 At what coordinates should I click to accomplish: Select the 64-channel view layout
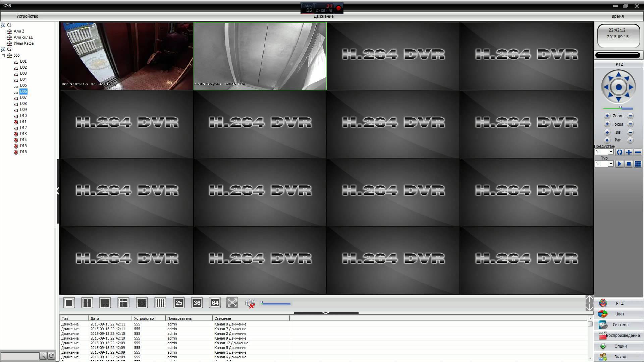coord(215,303)
